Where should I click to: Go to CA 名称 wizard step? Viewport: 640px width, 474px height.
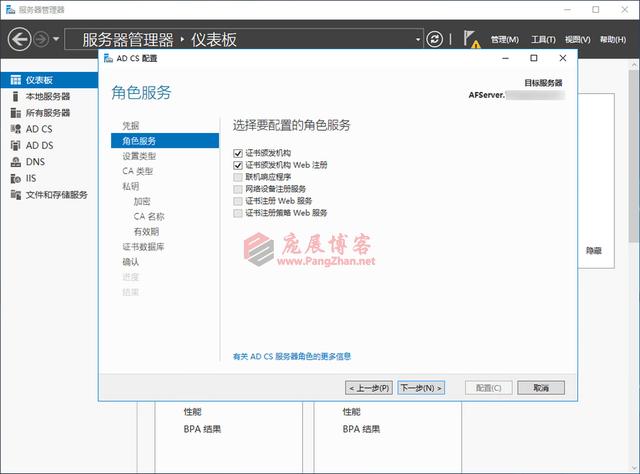pyautogui.click(x=149, y=216)
